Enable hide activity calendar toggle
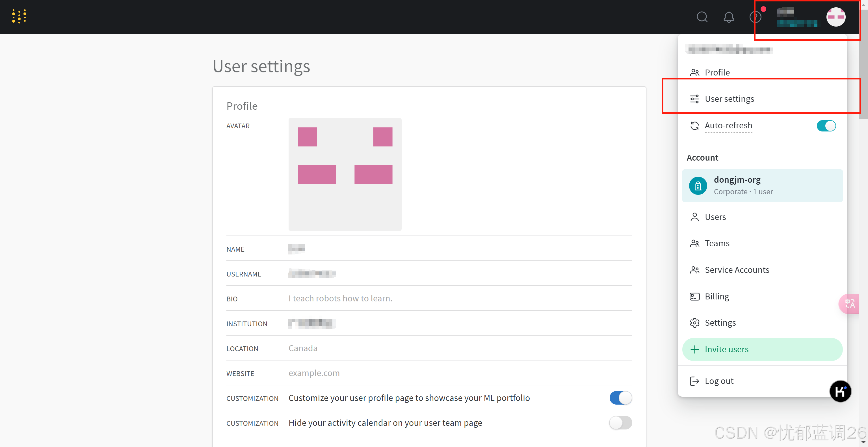The image size is (868, 447). tap(620, 423)
